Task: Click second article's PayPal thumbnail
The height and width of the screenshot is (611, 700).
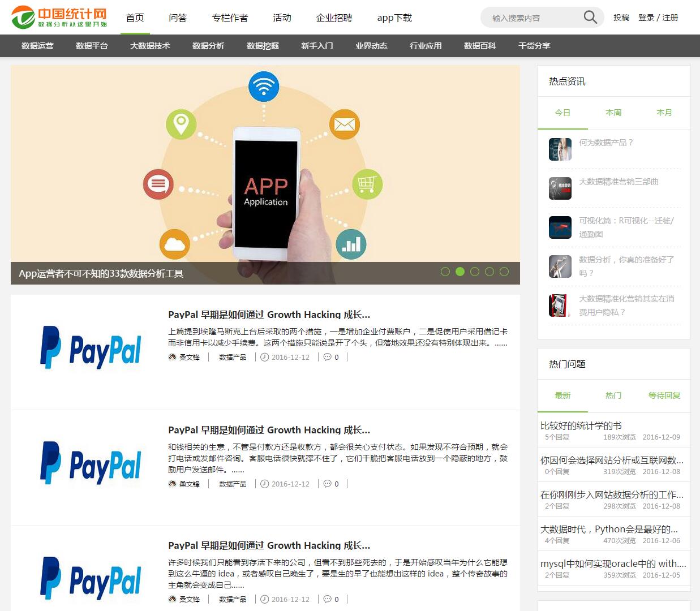Action: [x=91, y=463]
